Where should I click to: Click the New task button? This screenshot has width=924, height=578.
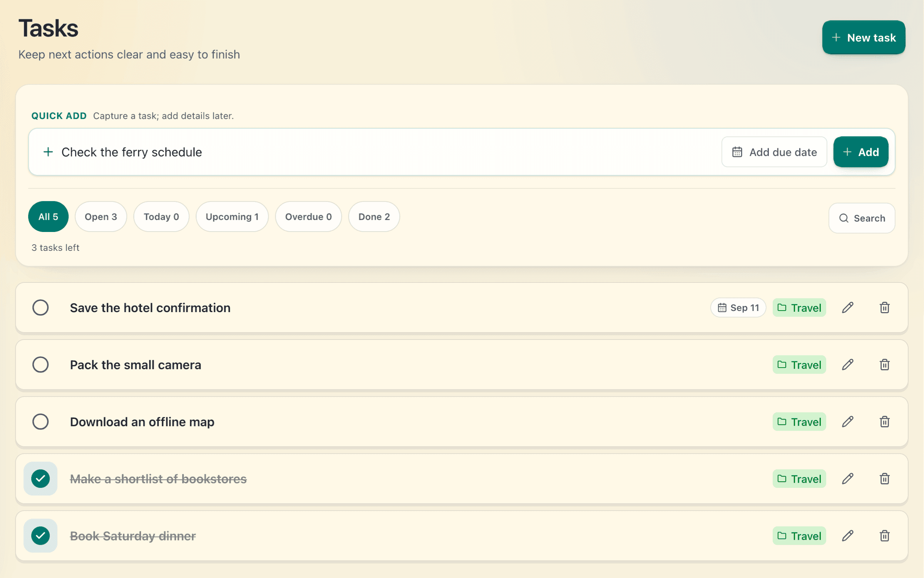(x=864, y=37)
